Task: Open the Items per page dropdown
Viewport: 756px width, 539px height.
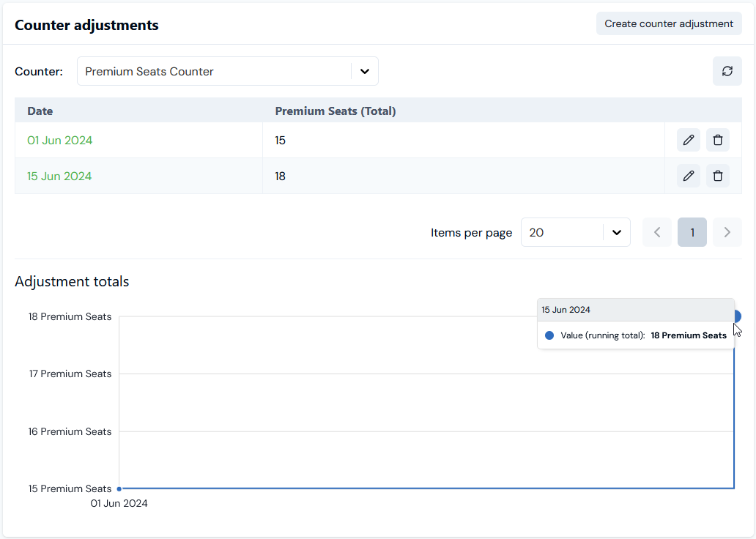Action: [x=575, y=232]
